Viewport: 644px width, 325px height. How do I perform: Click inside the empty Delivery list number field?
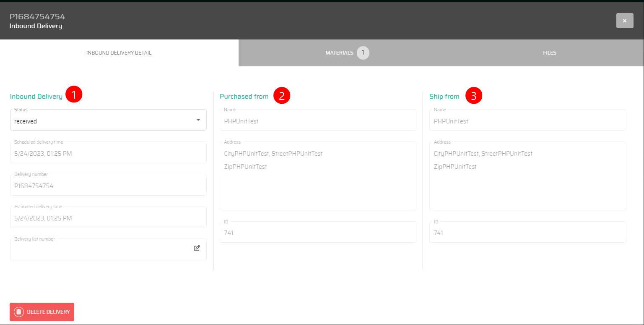coord(100,250)
